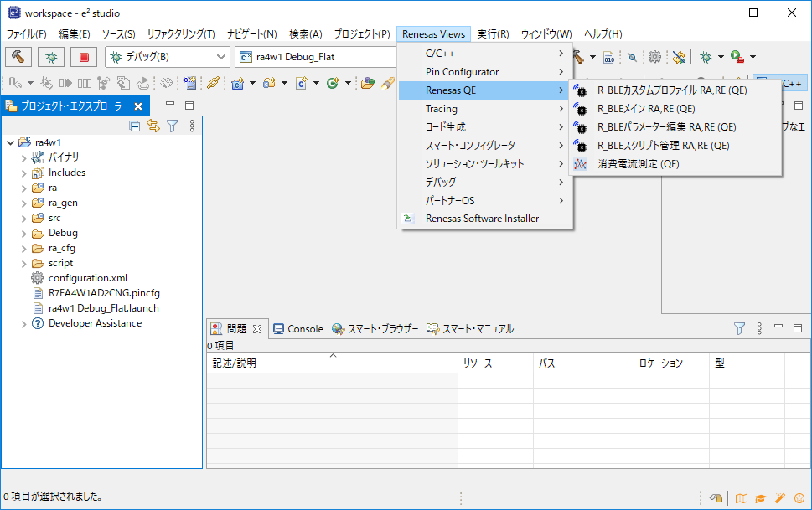This screenshot has height=510, width=812.
Task: Click the 消費電流測定 (QE) menu entry
Action: [638, 164]
